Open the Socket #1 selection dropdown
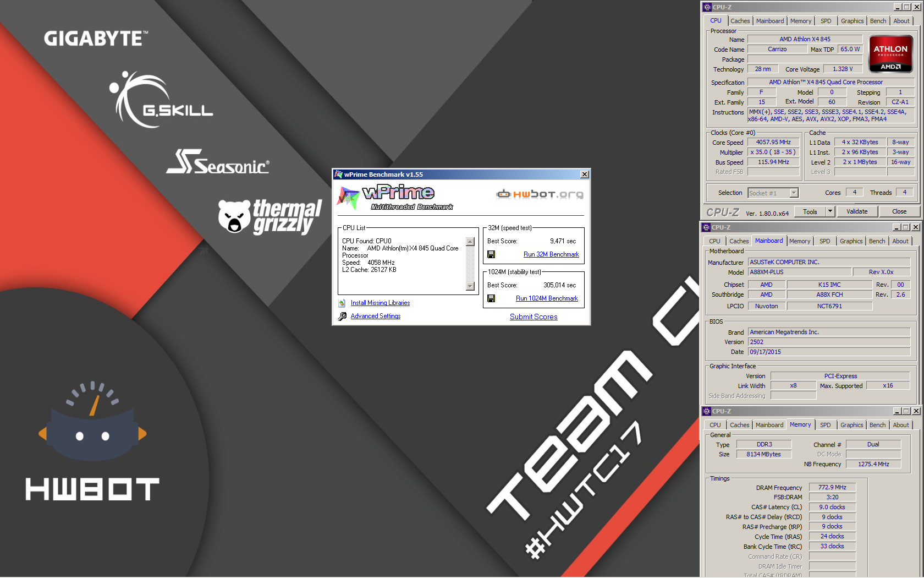 (x=794, y=193)
